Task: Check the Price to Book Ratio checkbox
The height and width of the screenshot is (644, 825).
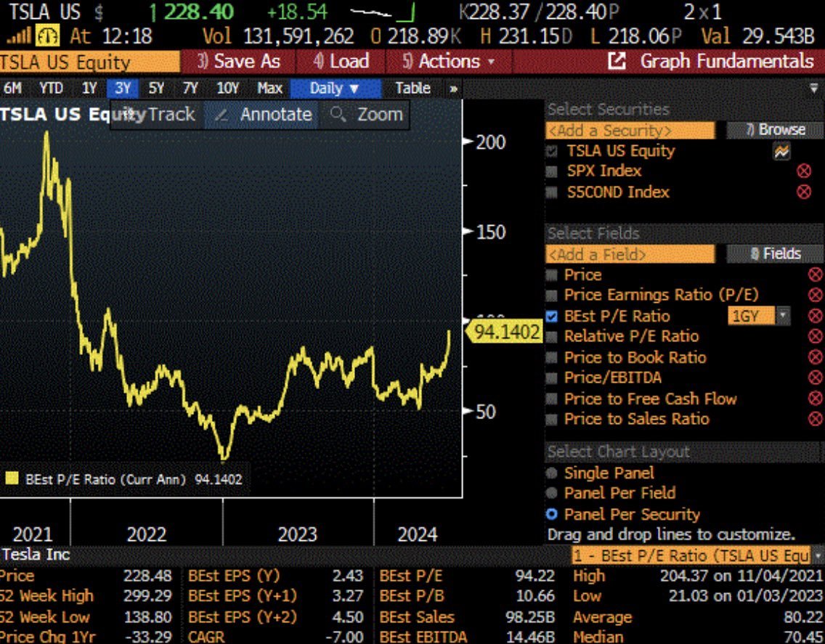Action: 551,357
